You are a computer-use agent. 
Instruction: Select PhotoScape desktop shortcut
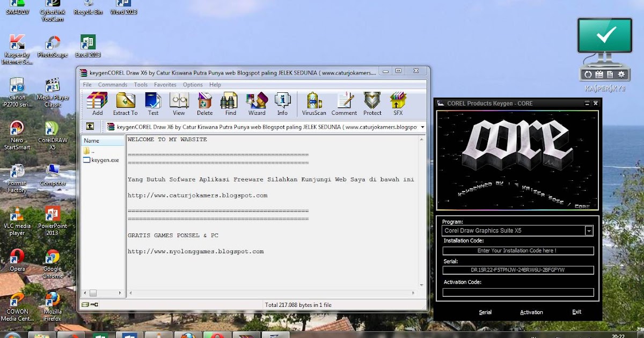point(53,46)
